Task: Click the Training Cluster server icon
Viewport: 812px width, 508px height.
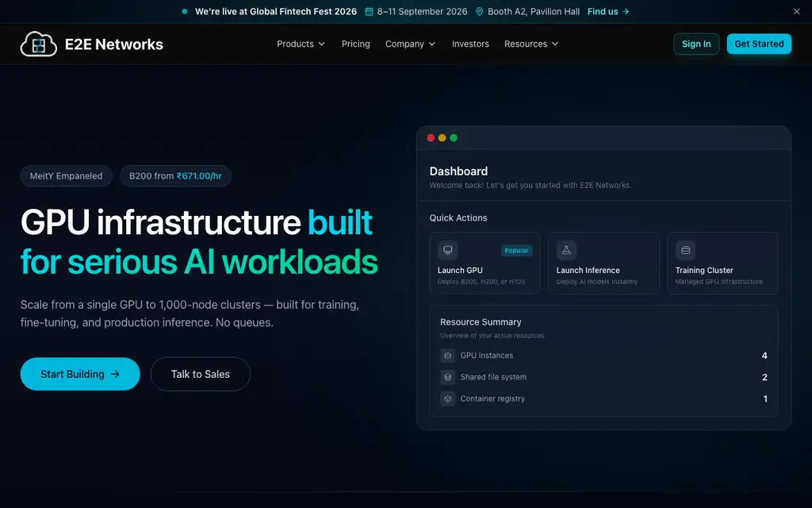Action: click(x=685, y=250)
